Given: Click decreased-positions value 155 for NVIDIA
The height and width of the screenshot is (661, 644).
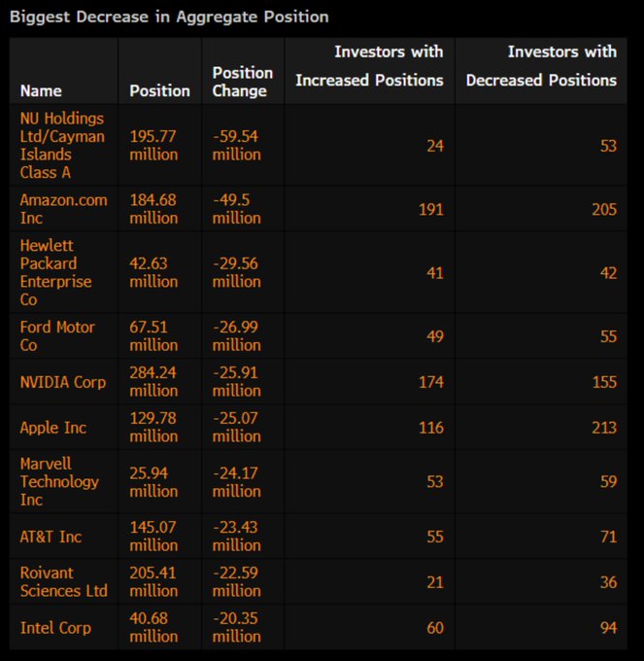Looking at the screenshot, I should (x=604, y=382).
